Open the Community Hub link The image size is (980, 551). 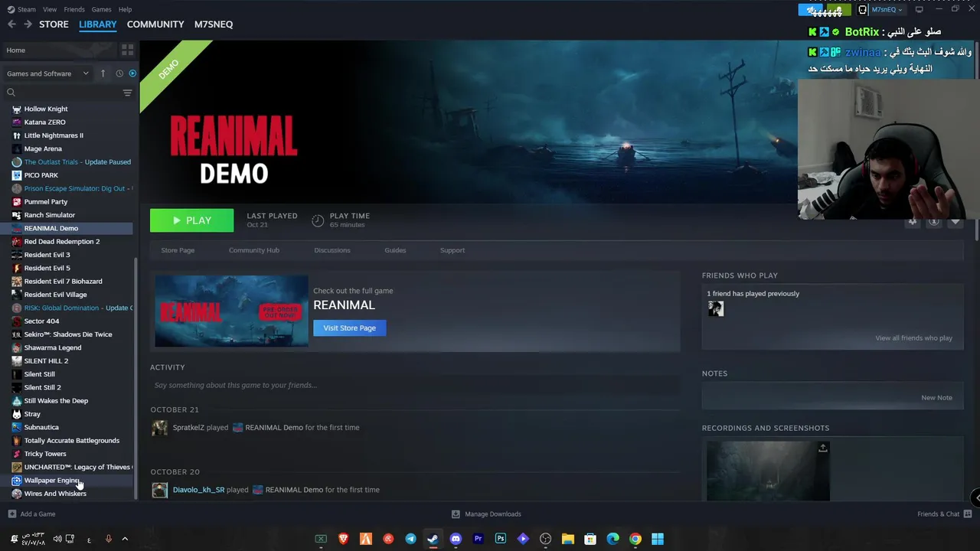[254, 250]
